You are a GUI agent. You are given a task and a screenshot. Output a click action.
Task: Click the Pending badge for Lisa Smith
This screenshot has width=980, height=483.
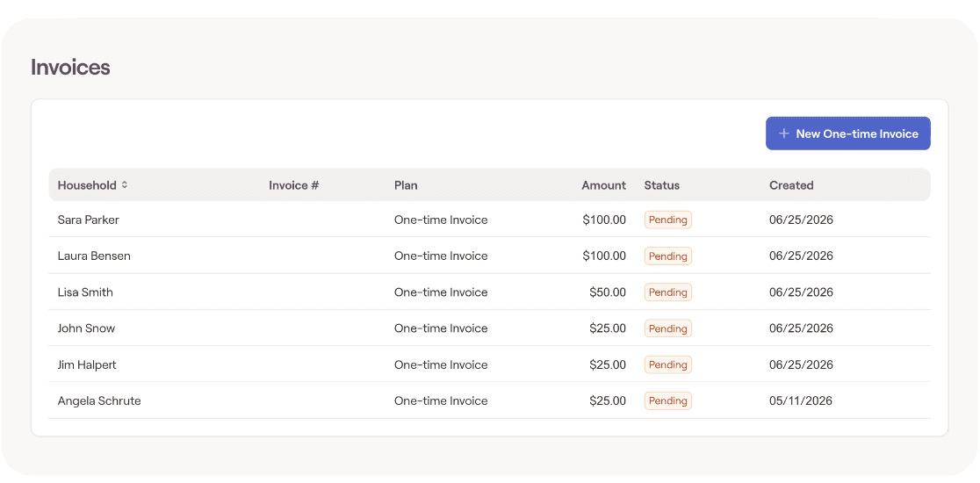pos(668,292)
